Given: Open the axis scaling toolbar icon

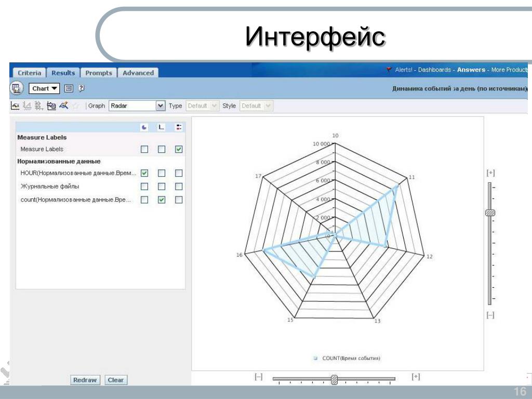Looking at the screenshot, I should click(x=38, y=106).
